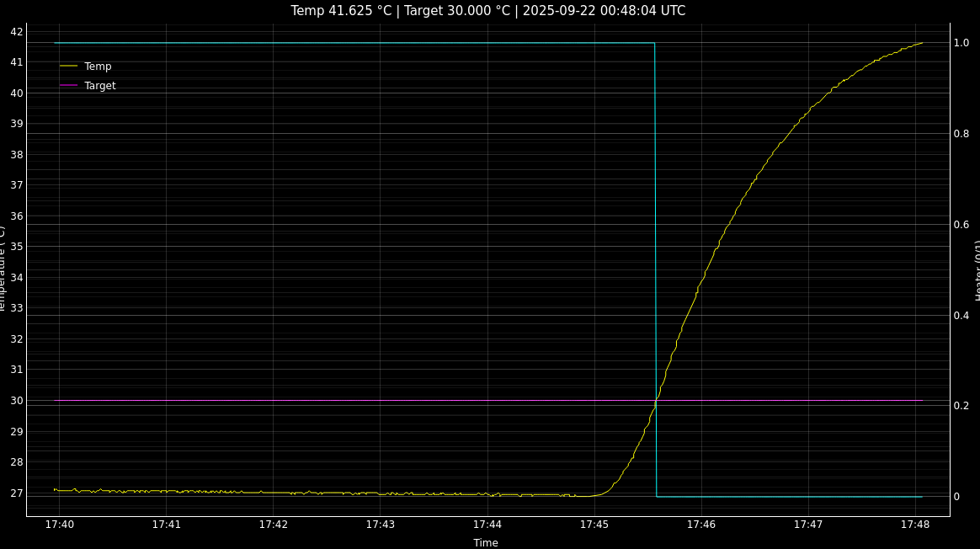The width and height of the screenshot is (980, 549).
Task: Click the 0.6 tick on heater axis
Action: coord(961,225)
